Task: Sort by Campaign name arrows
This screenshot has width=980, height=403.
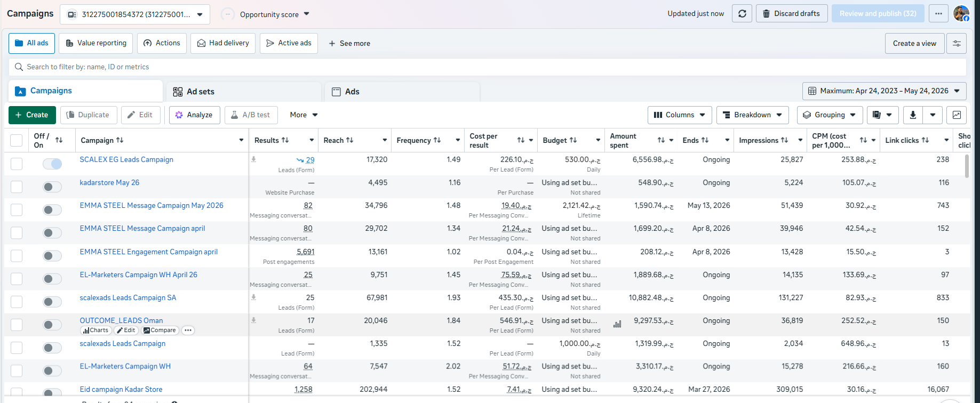Action: [x=120, y=140]
